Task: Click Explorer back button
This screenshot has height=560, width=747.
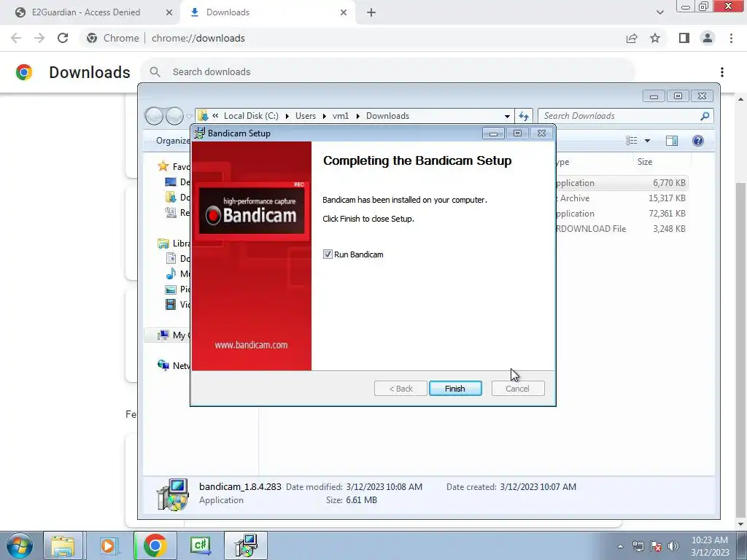Action: (154, 116)
